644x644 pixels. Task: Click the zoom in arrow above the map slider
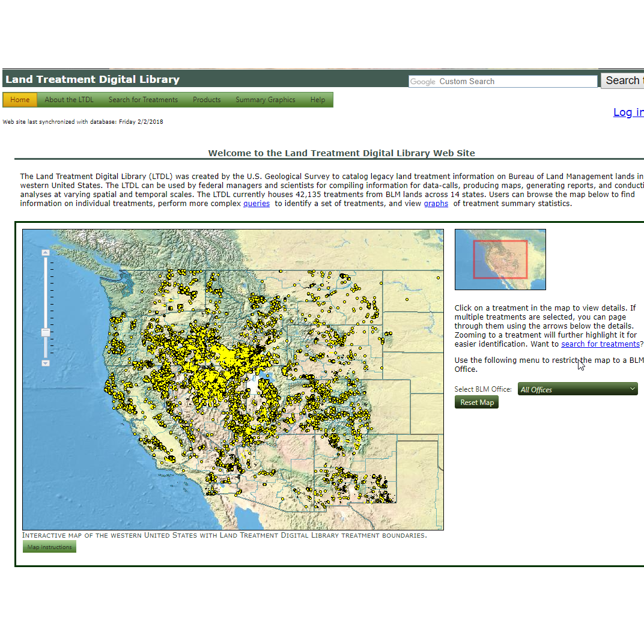coord(45,252)
